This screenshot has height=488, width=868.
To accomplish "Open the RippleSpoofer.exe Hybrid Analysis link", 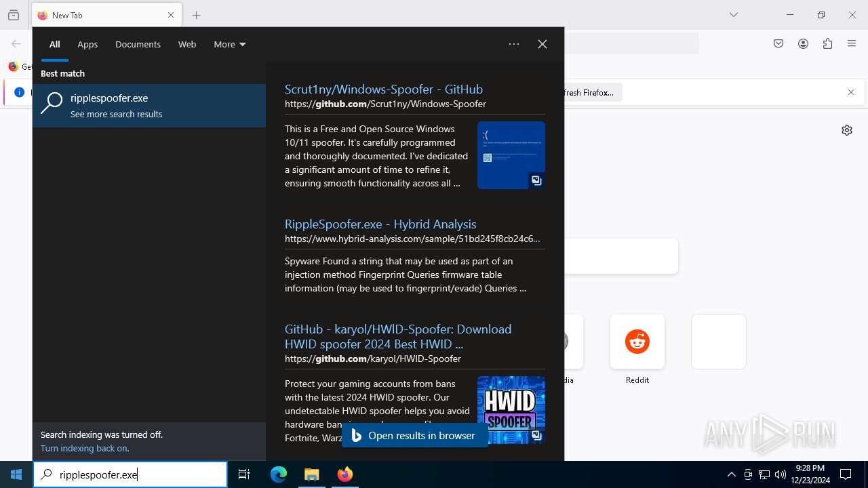I will click(380, 224).
